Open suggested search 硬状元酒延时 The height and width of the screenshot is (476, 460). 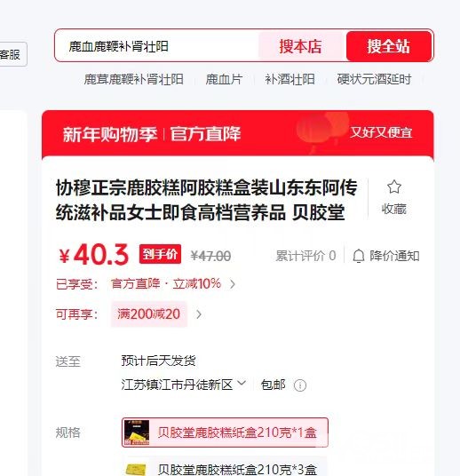click(x=374, y=80)
